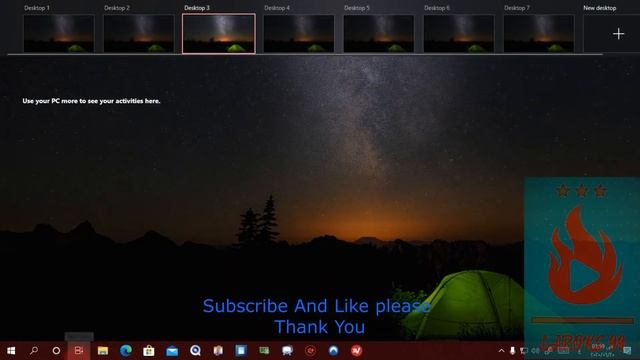Image resolution: width=640 pixels, height=360 pixels.
Task: Select the highlighted Desktop 3 thumbnail
Action: pos(219,33)
